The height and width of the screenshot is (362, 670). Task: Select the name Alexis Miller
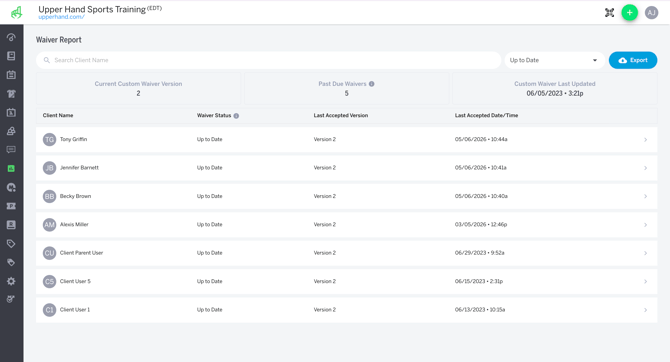[74, 224]
